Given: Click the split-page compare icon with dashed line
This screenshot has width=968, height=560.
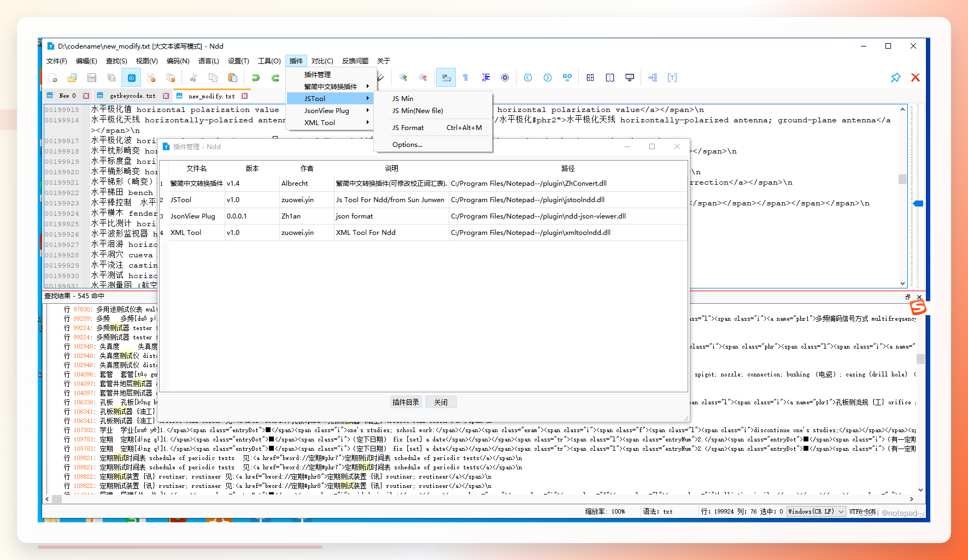Looking at the screenshot, I should (x=610, y=78).
